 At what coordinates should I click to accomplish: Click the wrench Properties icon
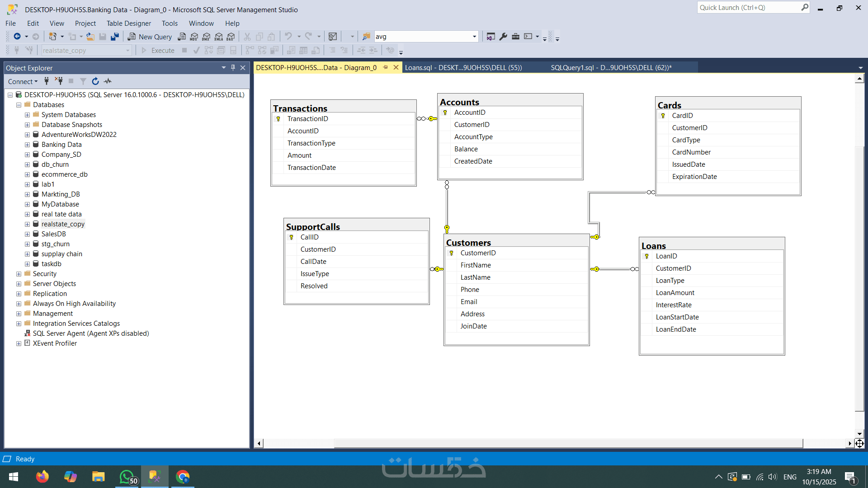click(503, 37)
